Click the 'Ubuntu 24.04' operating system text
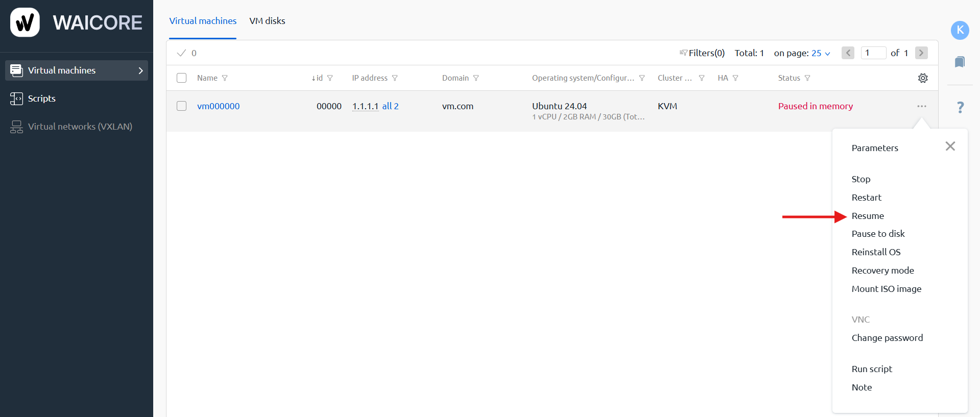The width and height of the screenshot is (980, 417). pyautogui.click(x=559, y=106)
